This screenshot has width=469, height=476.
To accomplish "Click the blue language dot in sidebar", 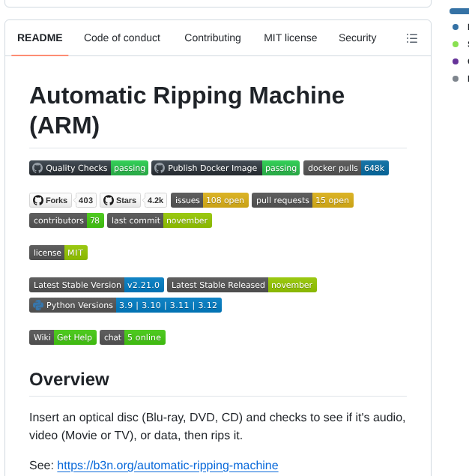I will pos(456,27).
